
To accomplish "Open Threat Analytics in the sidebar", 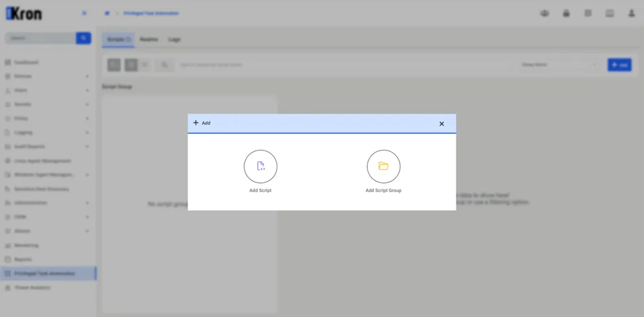I will 32,288.
